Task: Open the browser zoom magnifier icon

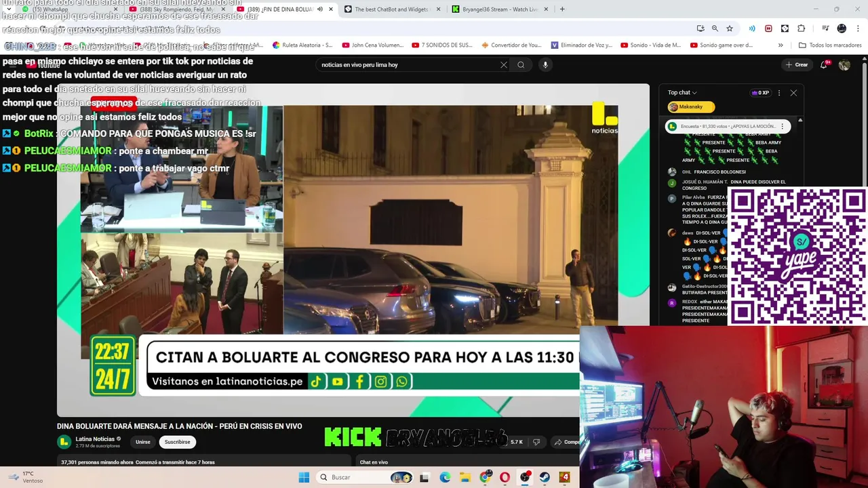Action: [715, 28]
